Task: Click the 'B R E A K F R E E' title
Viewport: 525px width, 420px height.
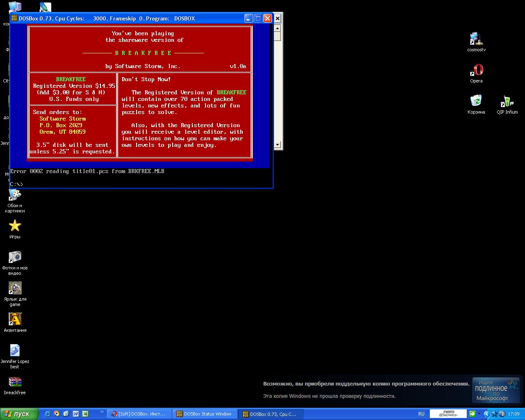Action: (143, 53)
